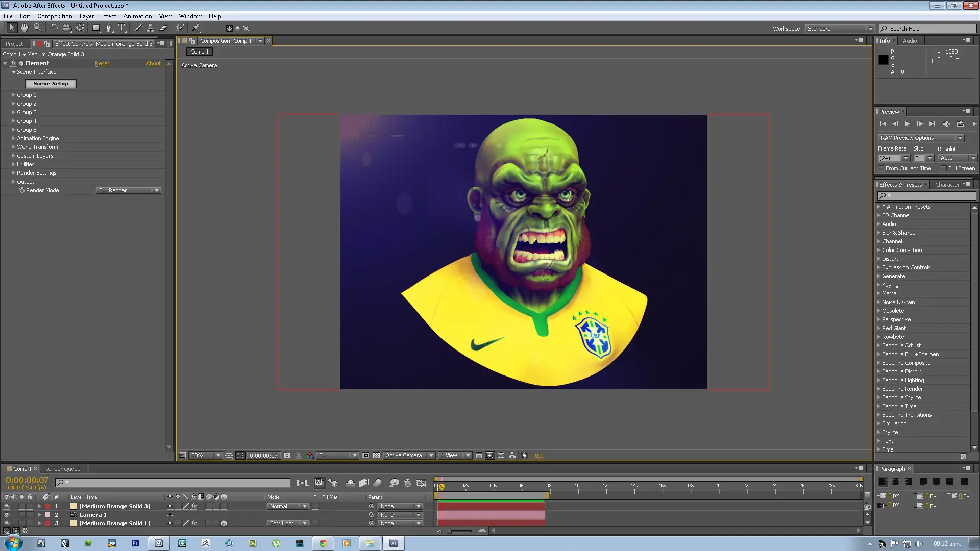This screenshot has height=551, width=980.
Task: Select the Clone Stamp tool
Action: click(x=150, y=28)
